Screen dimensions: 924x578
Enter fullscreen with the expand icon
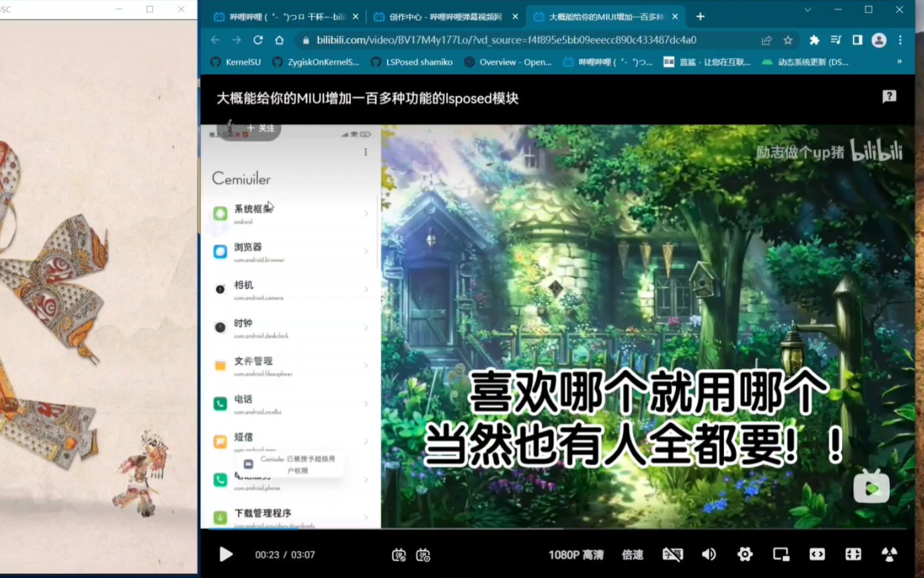tap(853, 554)
